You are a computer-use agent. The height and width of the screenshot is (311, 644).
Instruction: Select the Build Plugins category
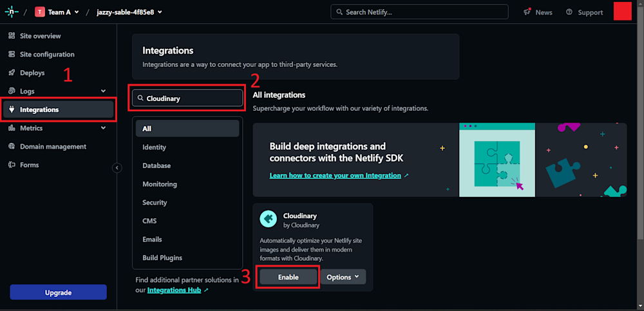coord(162,258)
